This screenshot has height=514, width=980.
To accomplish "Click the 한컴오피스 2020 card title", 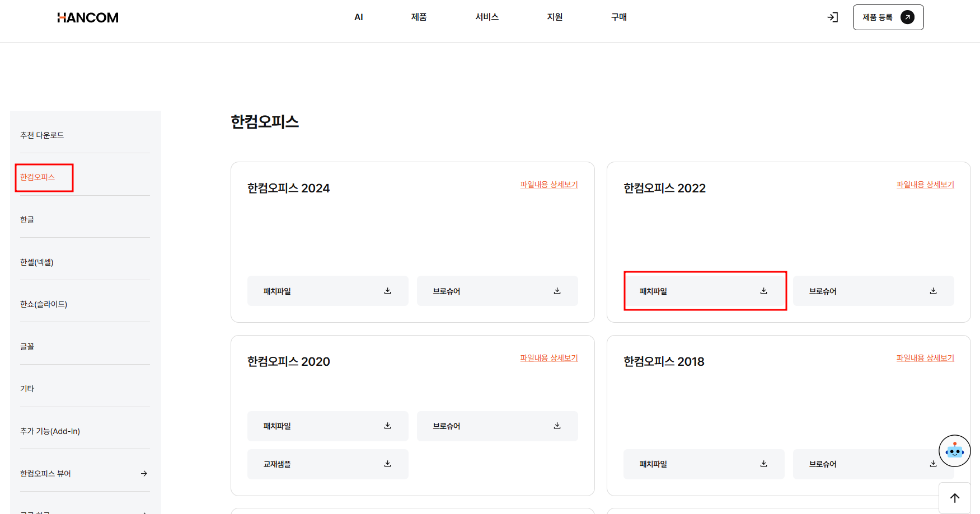I will click(289, 362).
